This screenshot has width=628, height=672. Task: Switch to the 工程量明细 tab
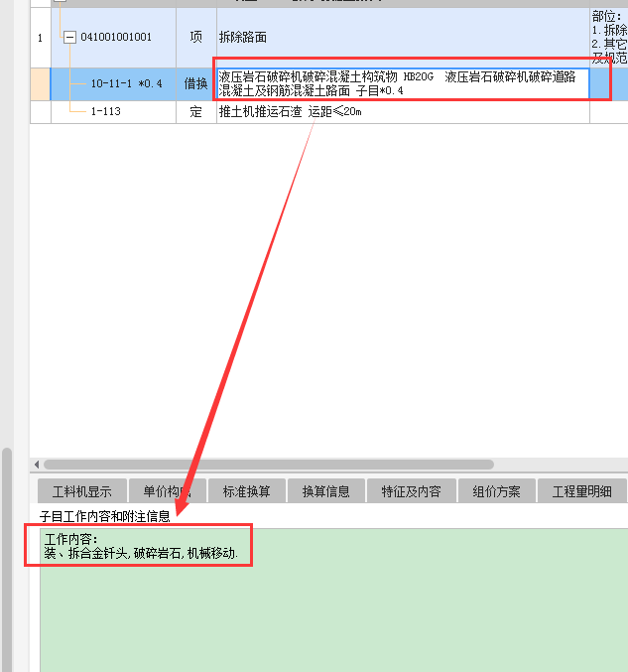point(581,491)
